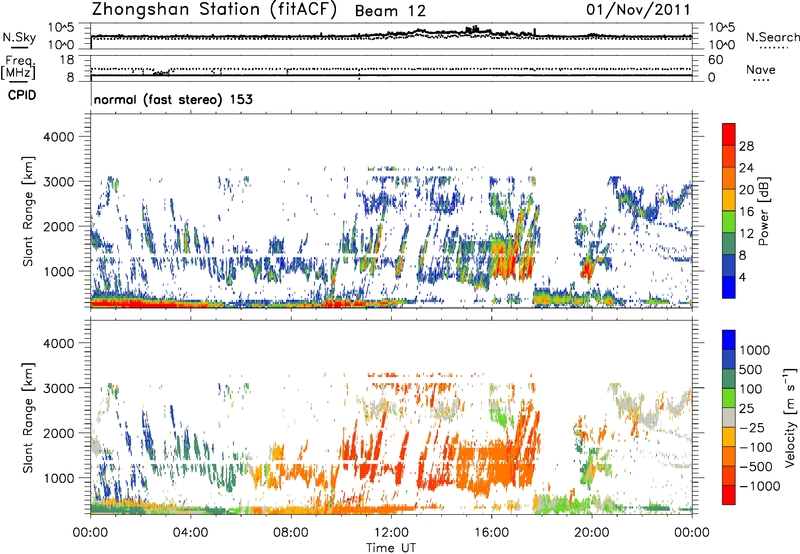
Task: Pick the red top segment of power colorbar
Action: pos(729,134)
